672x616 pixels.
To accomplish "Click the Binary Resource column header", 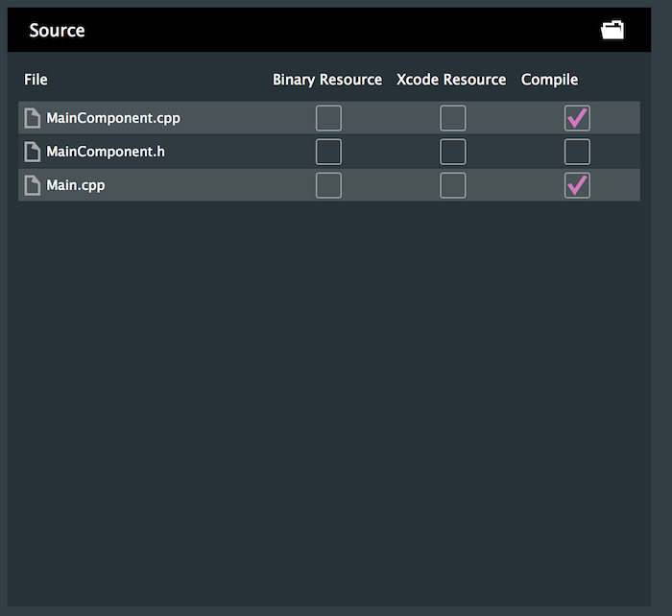I will coord(327,80).
